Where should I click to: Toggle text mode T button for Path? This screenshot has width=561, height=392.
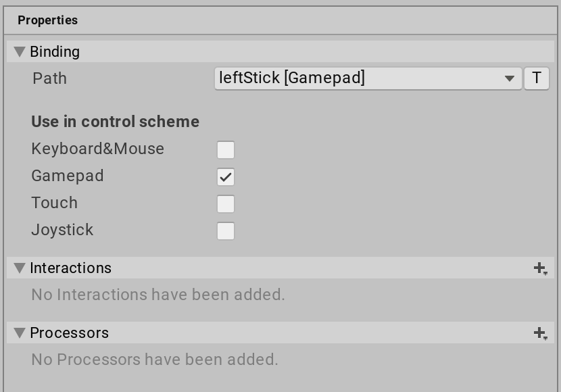coord(537,78)
